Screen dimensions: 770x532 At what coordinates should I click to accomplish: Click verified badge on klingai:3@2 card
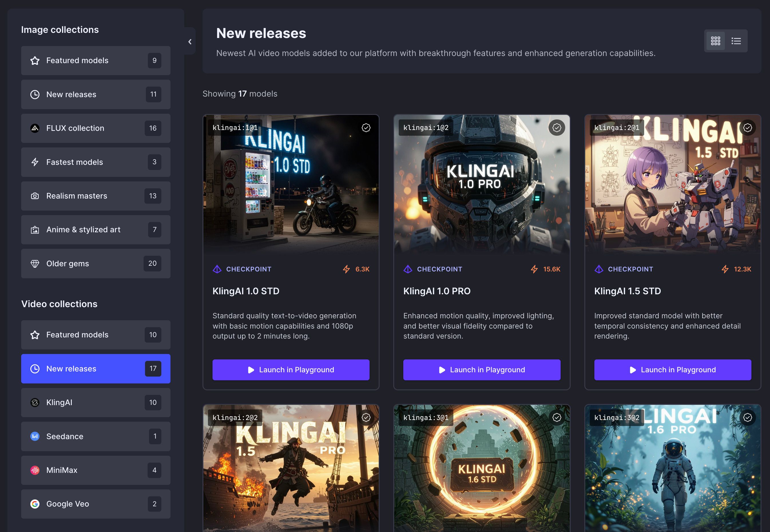pyautogui.click(x=747, y=417)
